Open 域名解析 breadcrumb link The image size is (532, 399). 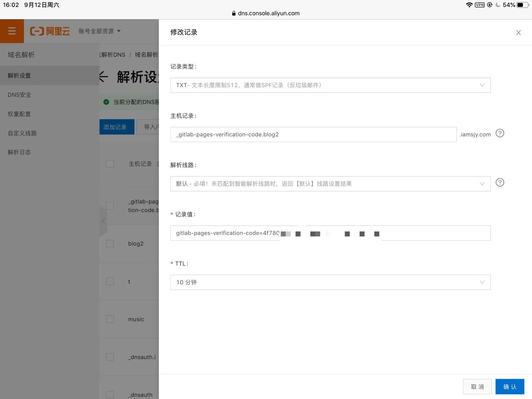[x=147, y=55]
